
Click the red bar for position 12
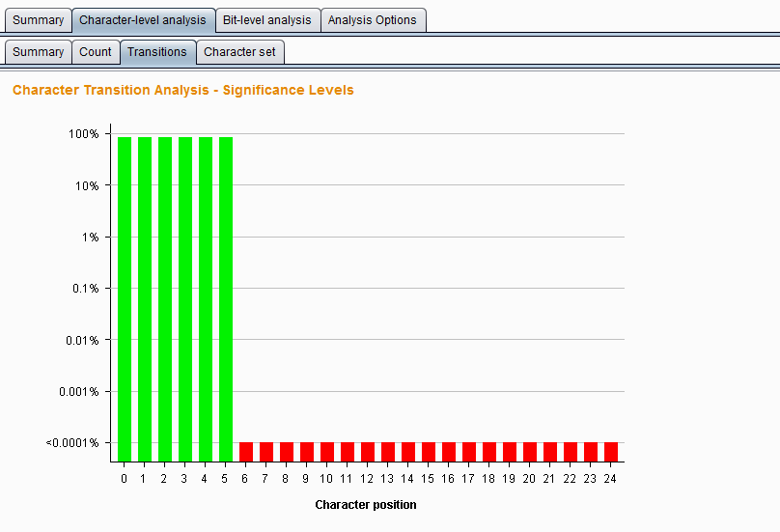(368, 452)
